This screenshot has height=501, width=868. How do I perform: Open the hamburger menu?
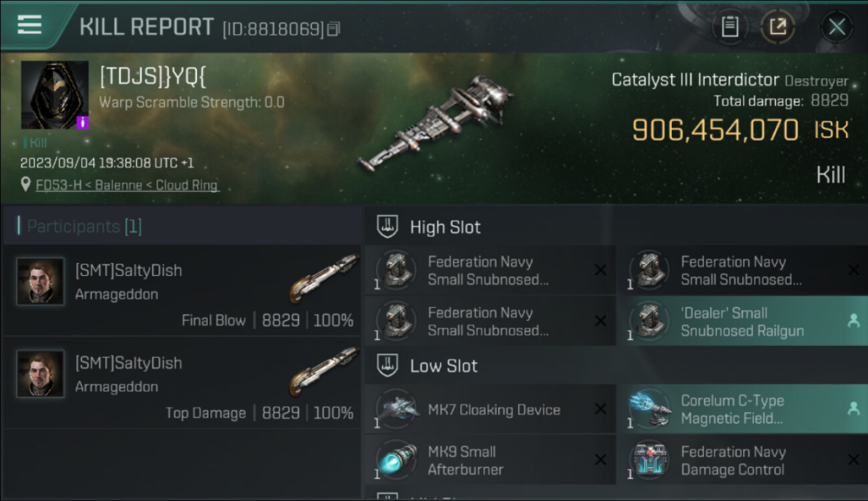(x=29, y=25)
